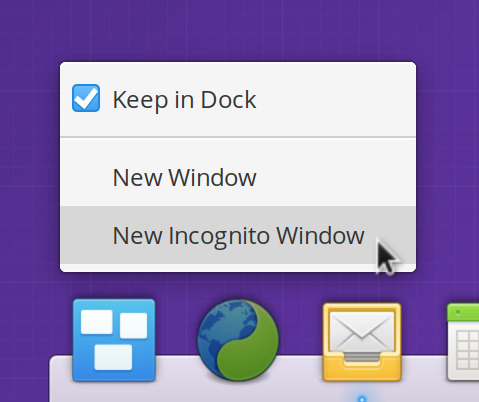This screenshot has height=402, width=479.
Task: Click the calendar grid on the Calendar icon
Action: [x=467, y=349]
